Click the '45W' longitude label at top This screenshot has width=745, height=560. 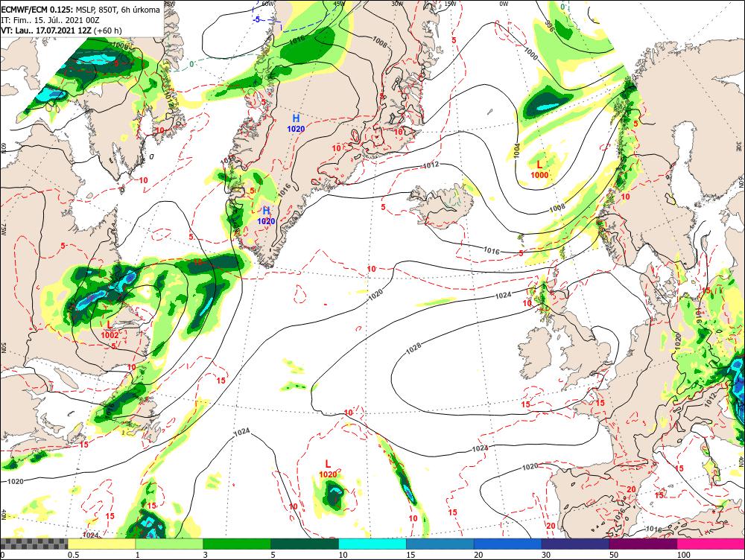coord(339,4)
